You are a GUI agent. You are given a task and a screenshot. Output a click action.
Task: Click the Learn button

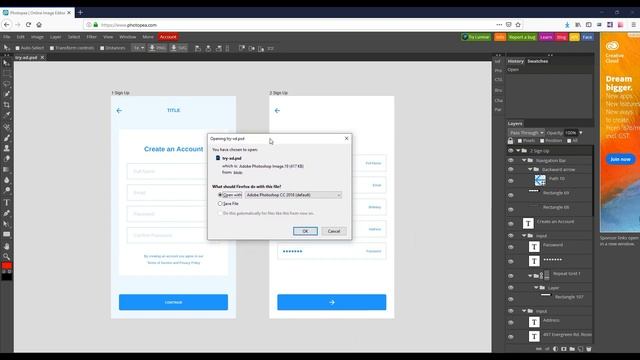coord(546,37)
